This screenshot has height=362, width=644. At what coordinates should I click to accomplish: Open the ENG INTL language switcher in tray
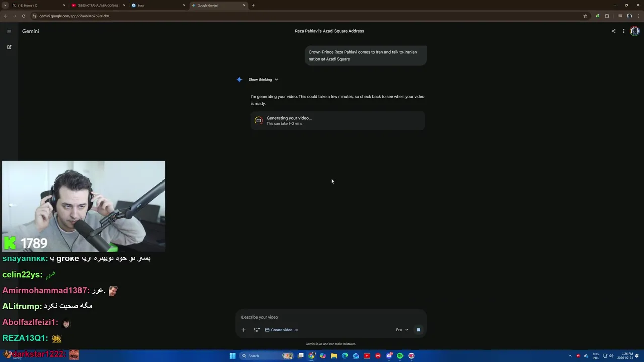(596, 356)
